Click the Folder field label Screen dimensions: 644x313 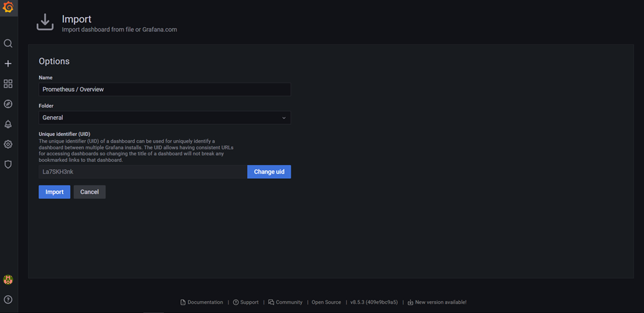pyautogui.click(x=46, y=106)
